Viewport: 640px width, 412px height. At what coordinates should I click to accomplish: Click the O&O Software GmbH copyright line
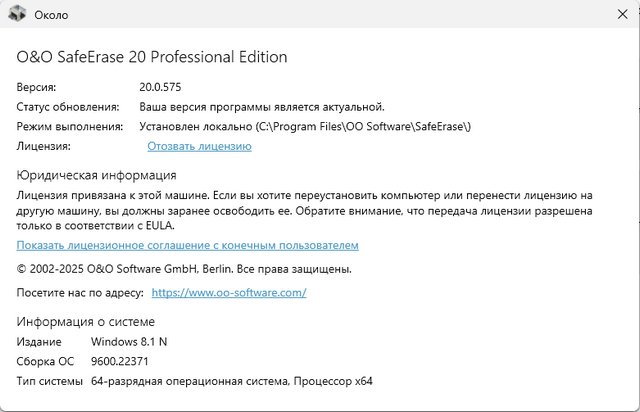[x=184, y=269]
